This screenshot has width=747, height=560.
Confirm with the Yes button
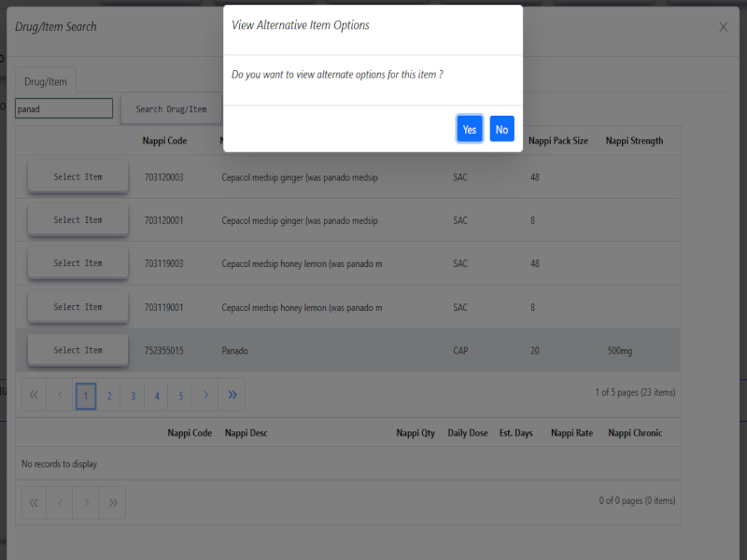click(470, 130)
